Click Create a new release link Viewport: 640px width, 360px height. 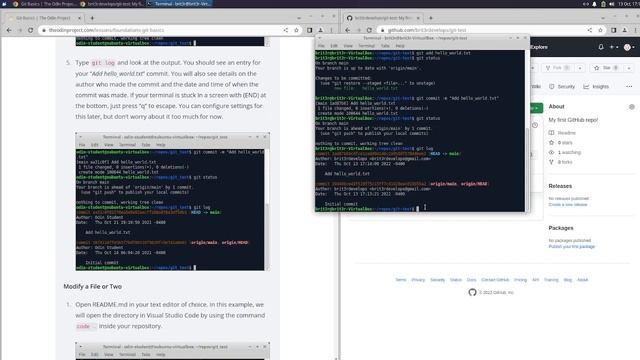point(568,204)
